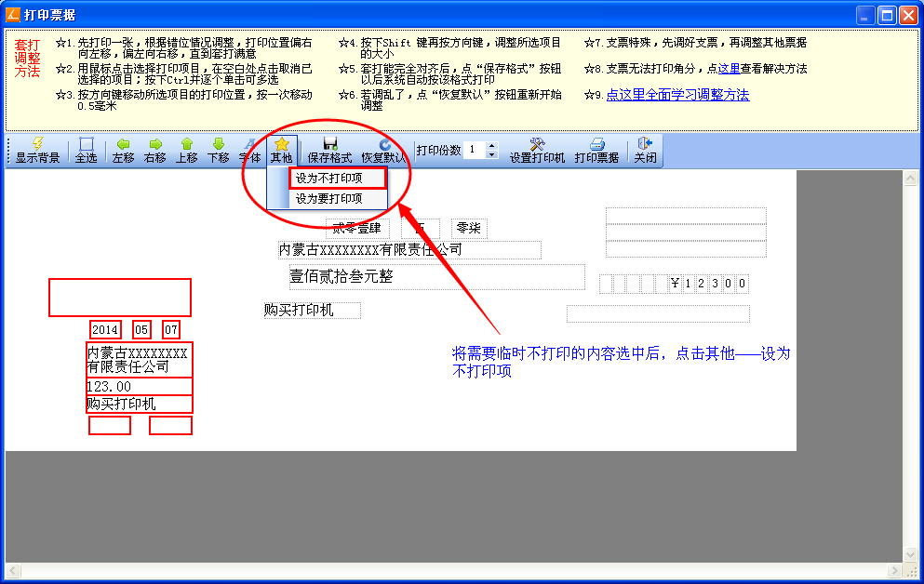Save layout with 保存格式

click(330, 151)
